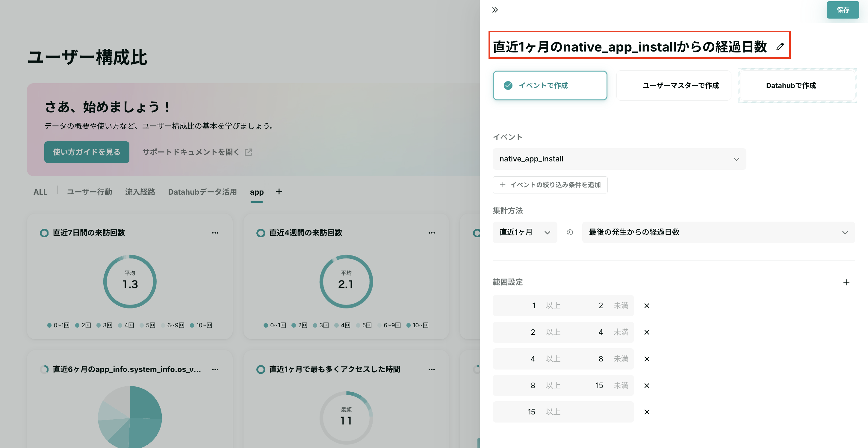Screen dimensions: 868x448
Task: Click the 直近7日間の来訪回数 card title
Action: point(89,233)
